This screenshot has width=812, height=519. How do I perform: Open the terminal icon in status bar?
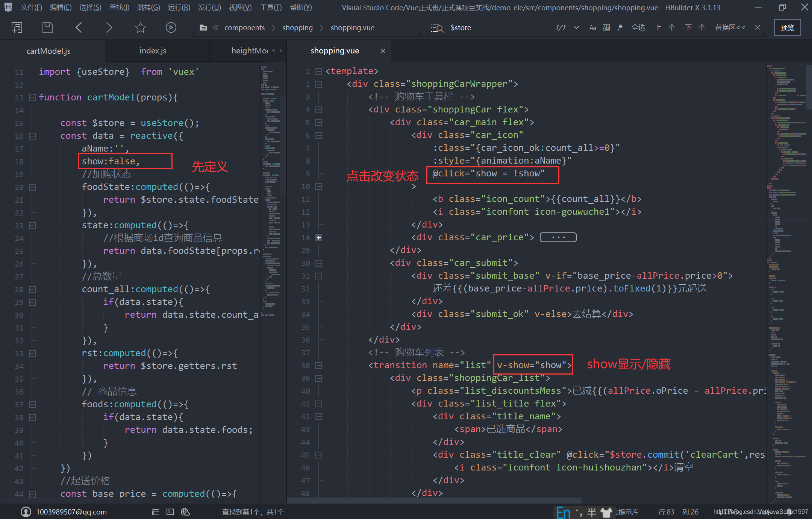[x=170, y=512]
